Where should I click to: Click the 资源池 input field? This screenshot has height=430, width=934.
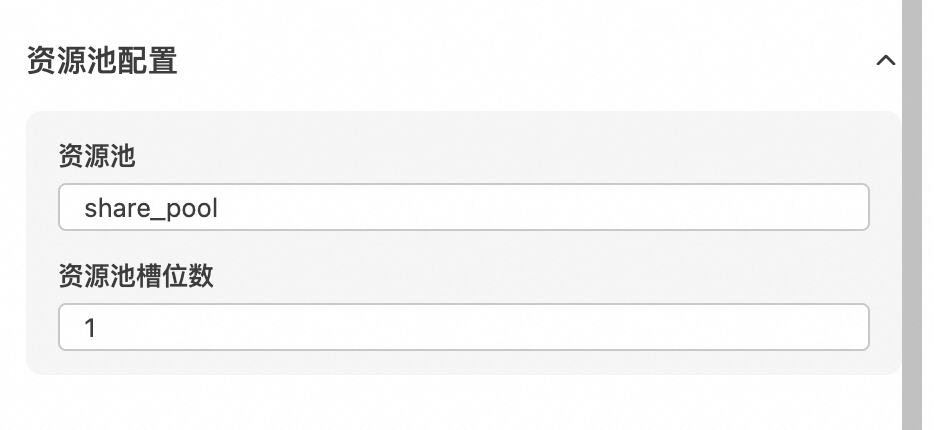pyautogui.click(x=463, y=208)
